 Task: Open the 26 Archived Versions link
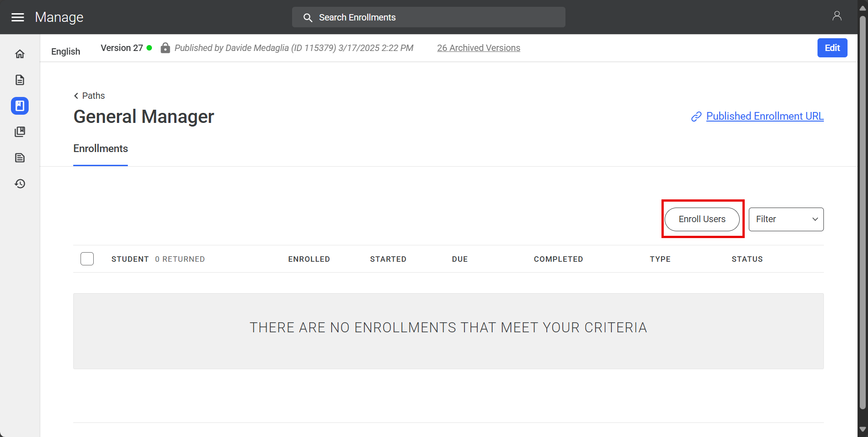[478, 47]
